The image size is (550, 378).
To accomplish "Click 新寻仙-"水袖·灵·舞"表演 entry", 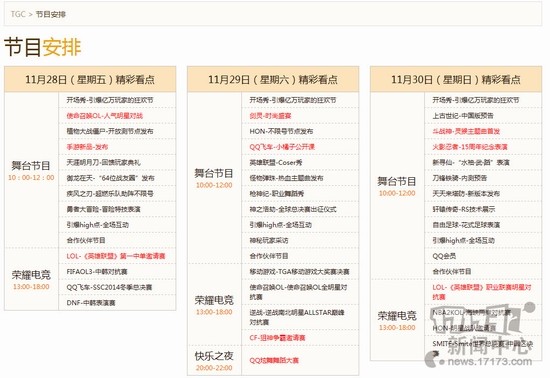I will pyautogui.click(x=471, y=163).
